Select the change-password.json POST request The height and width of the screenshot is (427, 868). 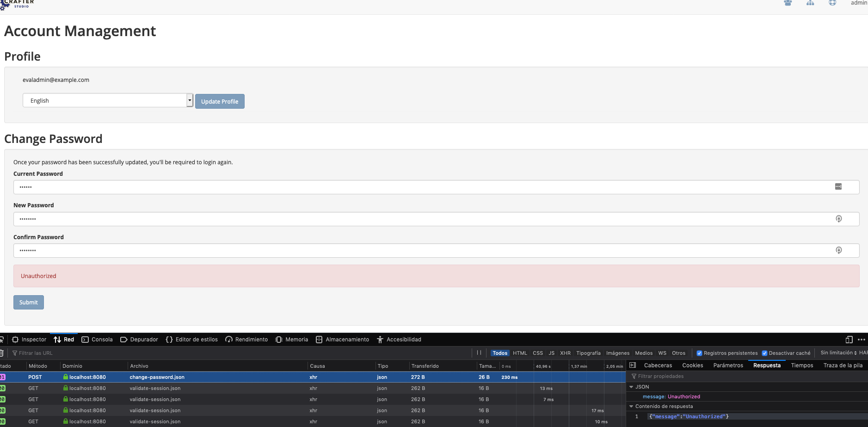coord(313,377)
